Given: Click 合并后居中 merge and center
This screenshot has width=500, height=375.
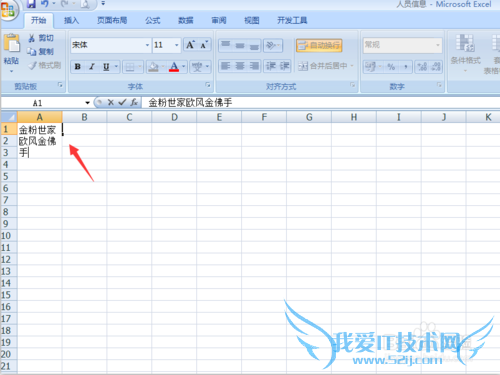Looking at the screenshot, I should [323, 66].
